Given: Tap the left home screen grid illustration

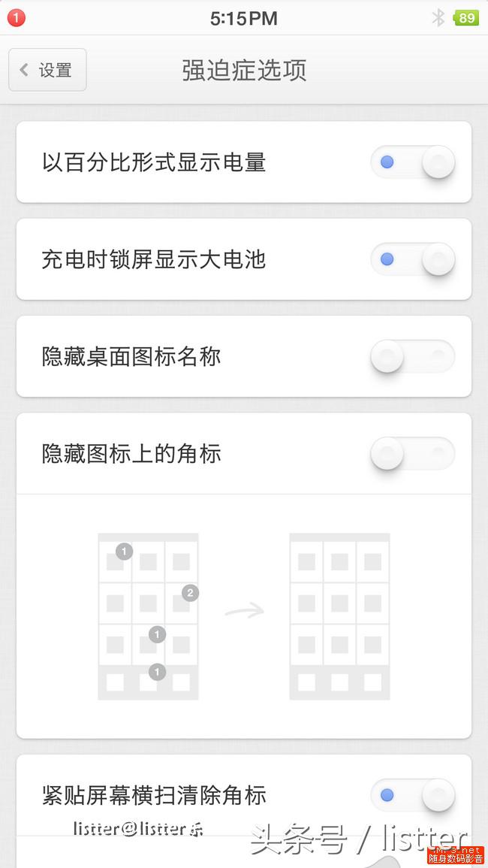Looking at the screenshot, I should (148, 616).
